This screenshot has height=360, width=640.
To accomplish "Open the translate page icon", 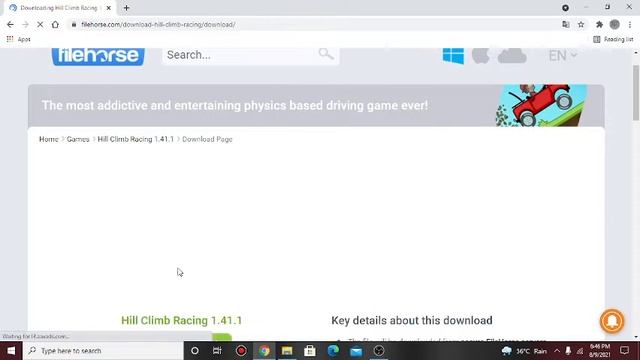I will click(x=566, y=24).
